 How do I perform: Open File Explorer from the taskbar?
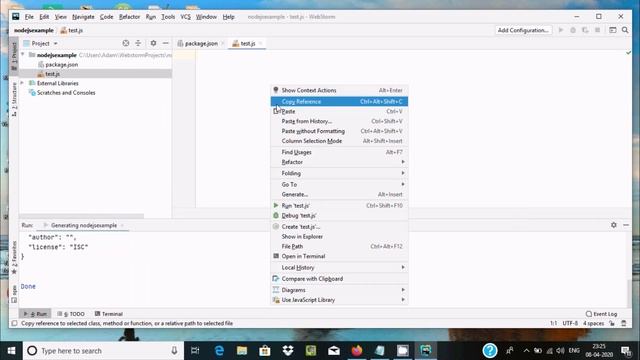[242, 351]
